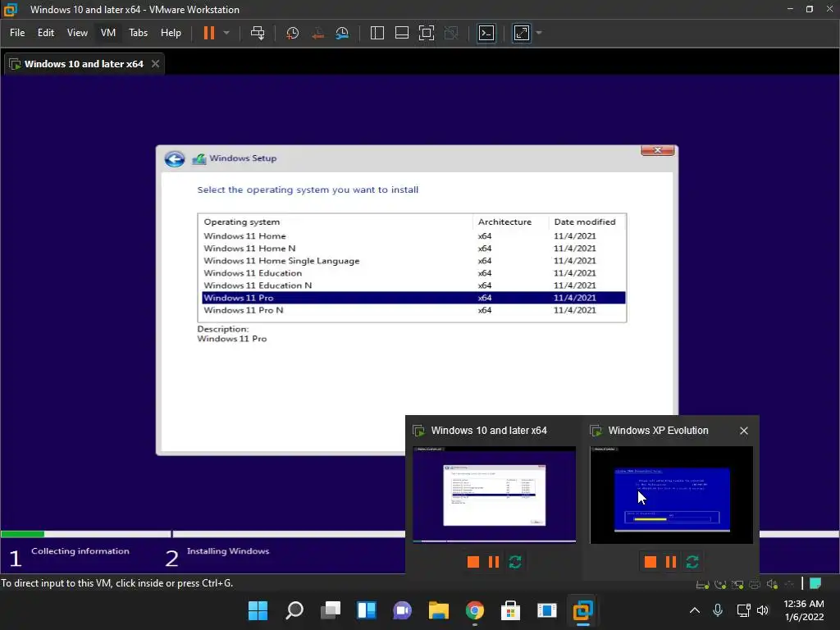The width and height of the screenshot is (840, 630).
Task: Click the teal message log status icon
Action: [815, 583]
